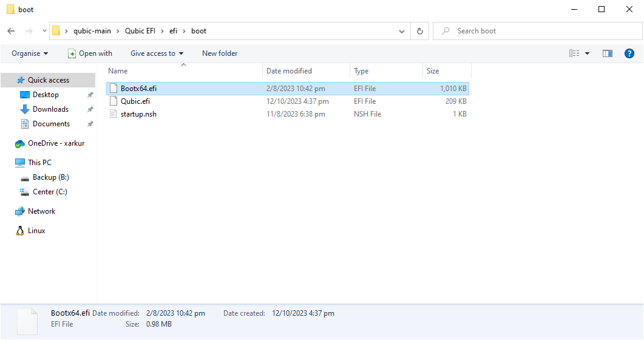The width and height of the screenshot is (644, 340).
Task: Click Desktop pin icon
Action: (90, 95)
